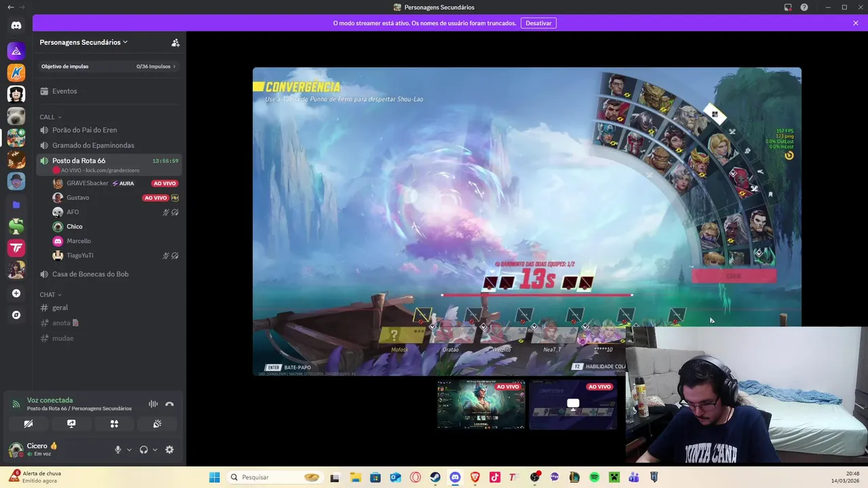This screenshot has height=488, width=868.
Task: Click AO VIVO badge next to Gustavo
Action: click(155, 198)
